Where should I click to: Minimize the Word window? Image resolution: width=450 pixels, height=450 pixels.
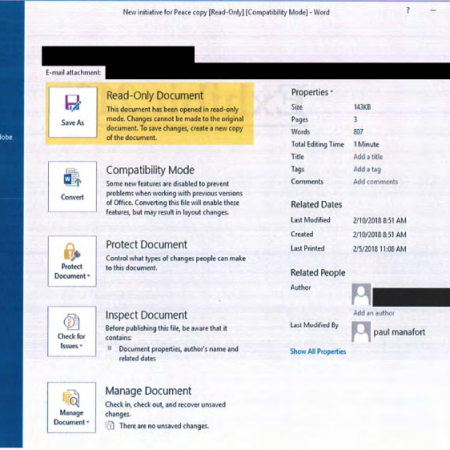click(x=433, y=11)
